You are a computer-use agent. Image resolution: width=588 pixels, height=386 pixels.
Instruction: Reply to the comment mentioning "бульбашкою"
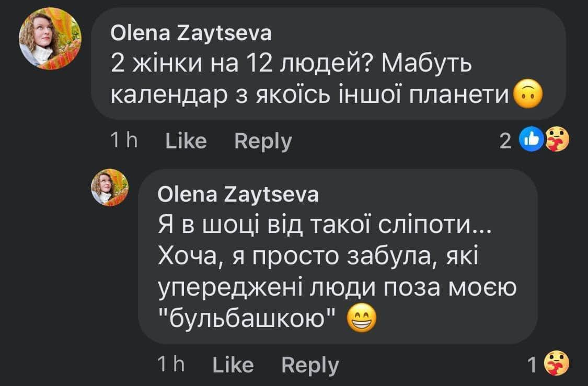coord(310,365)
